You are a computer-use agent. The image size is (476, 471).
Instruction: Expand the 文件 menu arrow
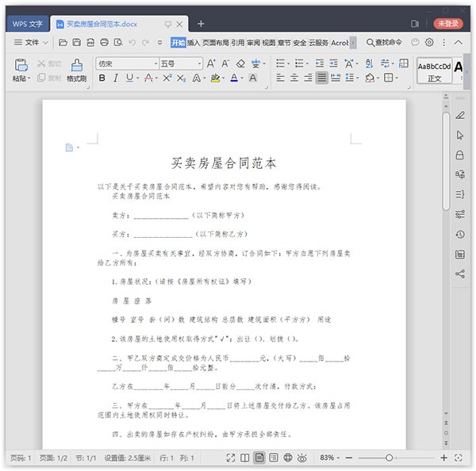(x=45, y=43)
